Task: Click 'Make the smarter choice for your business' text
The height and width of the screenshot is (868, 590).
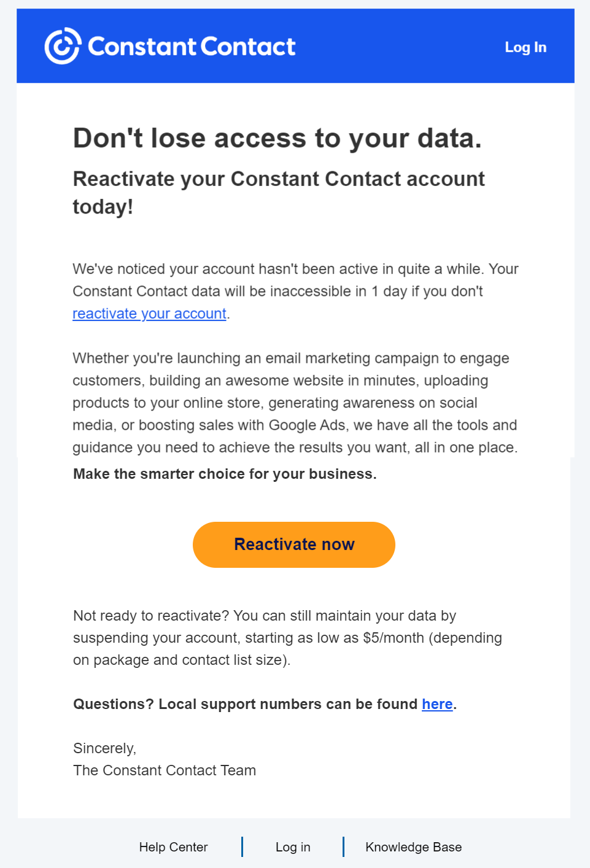Action: pos(225,474)
